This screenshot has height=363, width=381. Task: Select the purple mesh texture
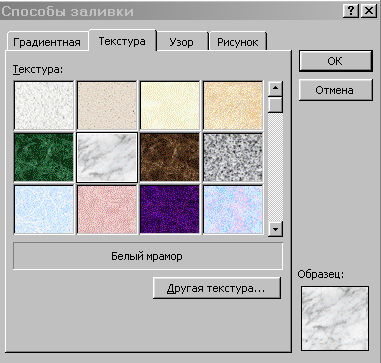[x=170, y=209]
